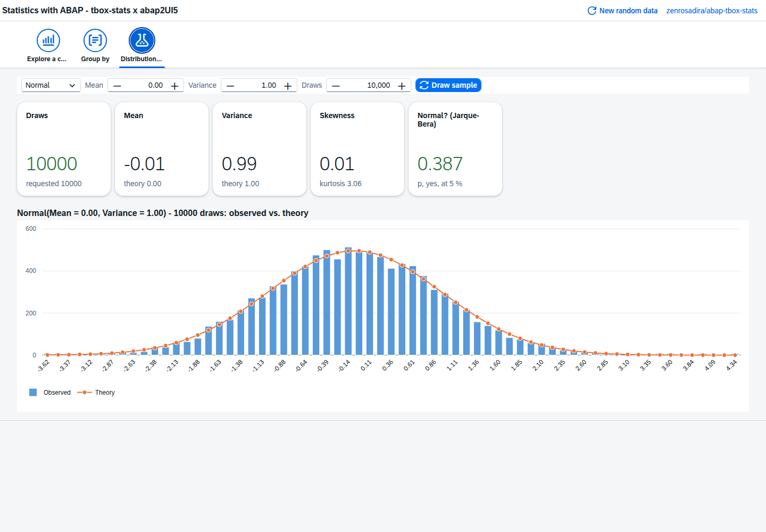Viewport: 766px width, 532px height.
Task: Switch to the Explore a c... tab label
Action: click(47, 59)
